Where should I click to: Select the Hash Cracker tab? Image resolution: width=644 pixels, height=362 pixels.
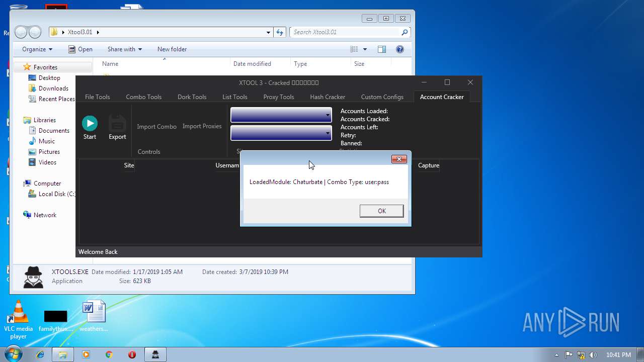(328, 97)
